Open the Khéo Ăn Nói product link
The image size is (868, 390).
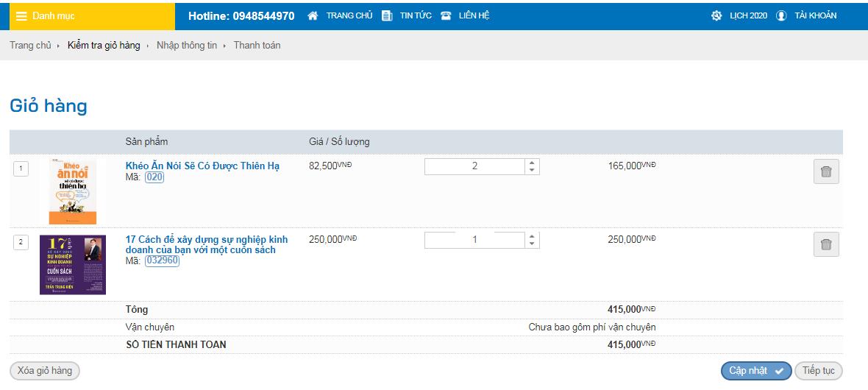[202, 166]
